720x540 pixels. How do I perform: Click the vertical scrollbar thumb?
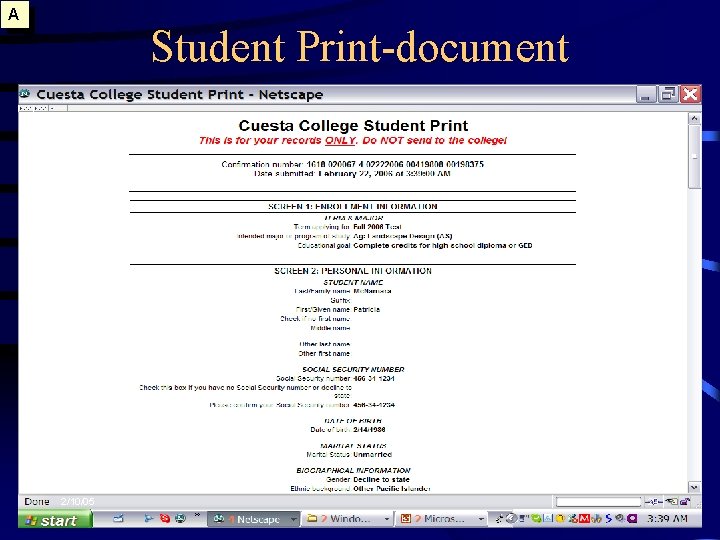point(694,157)
